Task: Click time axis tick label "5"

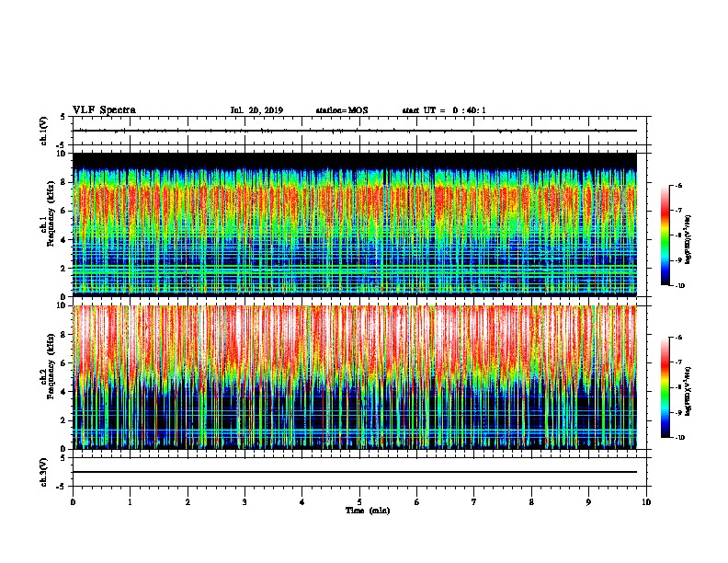Action: tap(359, 502)
